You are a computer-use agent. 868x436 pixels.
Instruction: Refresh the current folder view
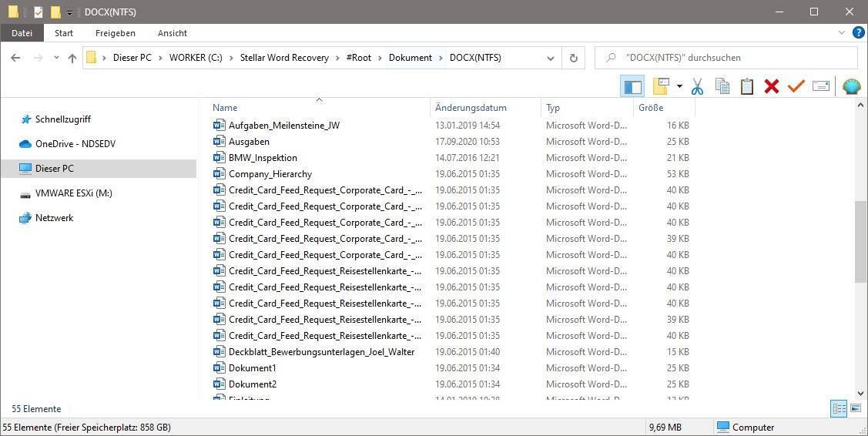point(573,58)
